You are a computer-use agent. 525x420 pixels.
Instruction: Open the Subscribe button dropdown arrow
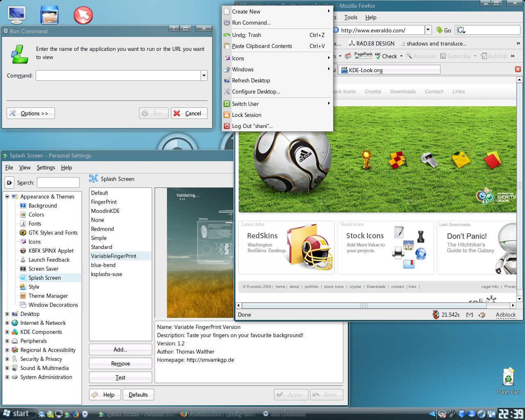tap(475, 56)
